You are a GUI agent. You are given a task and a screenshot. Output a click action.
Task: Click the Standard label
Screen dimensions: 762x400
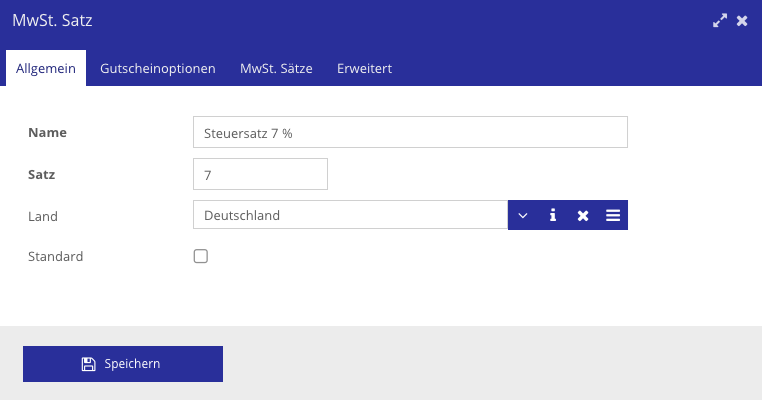55,256
